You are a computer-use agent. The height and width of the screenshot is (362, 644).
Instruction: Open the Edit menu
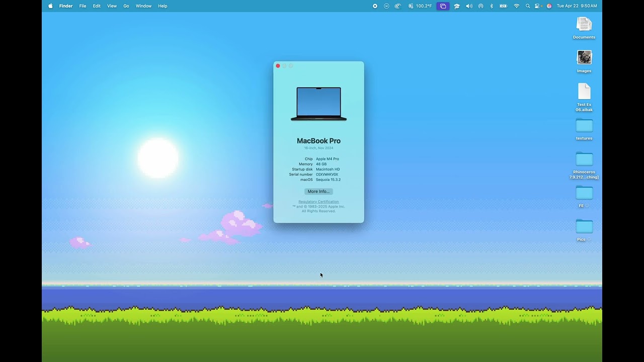[97, 6]
